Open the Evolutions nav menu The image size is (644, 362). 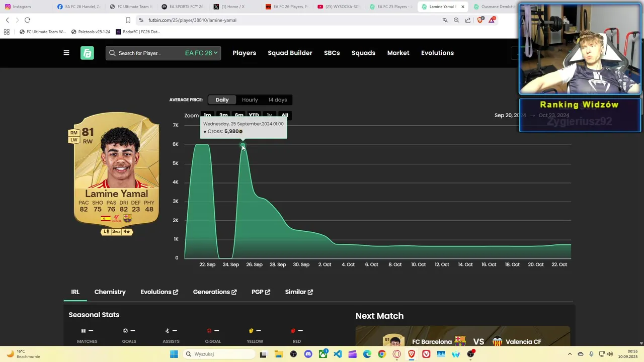[x=437, y=53]
